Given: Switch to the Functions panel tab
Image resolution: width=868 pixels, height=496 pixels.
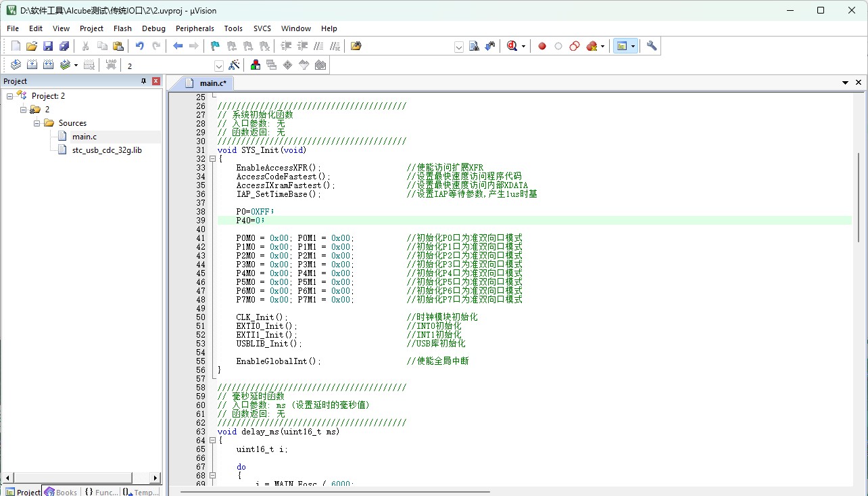Looking at the screenshot, I should [101, 492].
